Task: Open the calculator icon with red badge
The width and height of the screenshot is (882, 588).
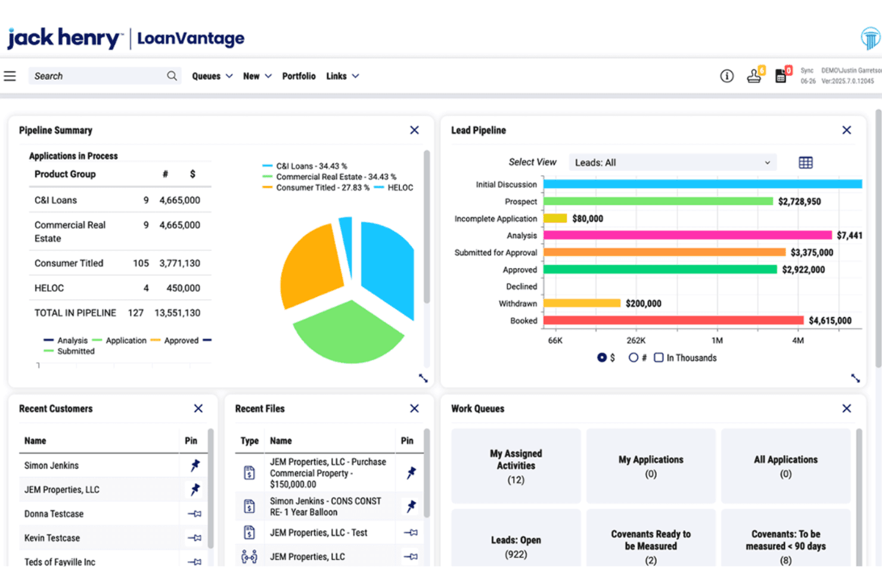Action: (781, 76)
